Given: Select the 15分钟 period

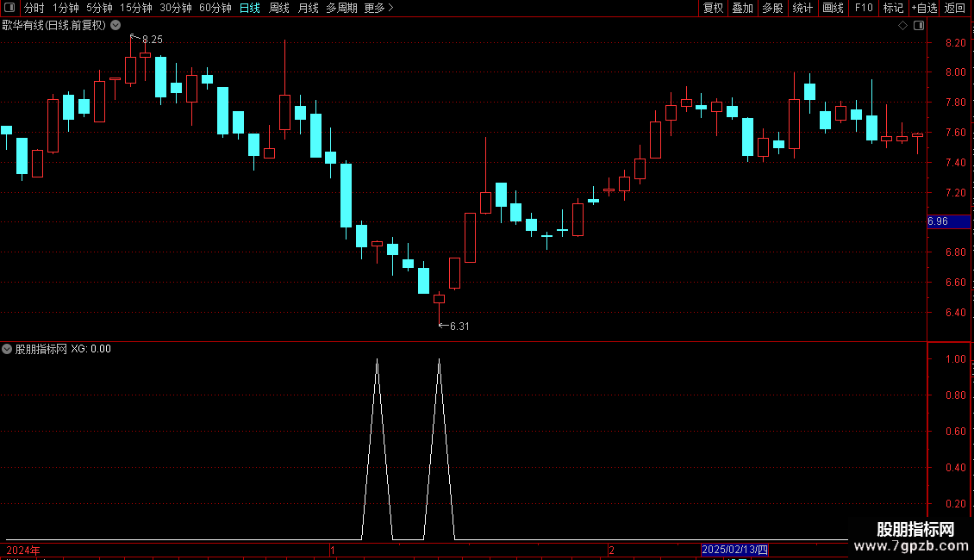Looking at the screenshot, I should pos(135,8).
